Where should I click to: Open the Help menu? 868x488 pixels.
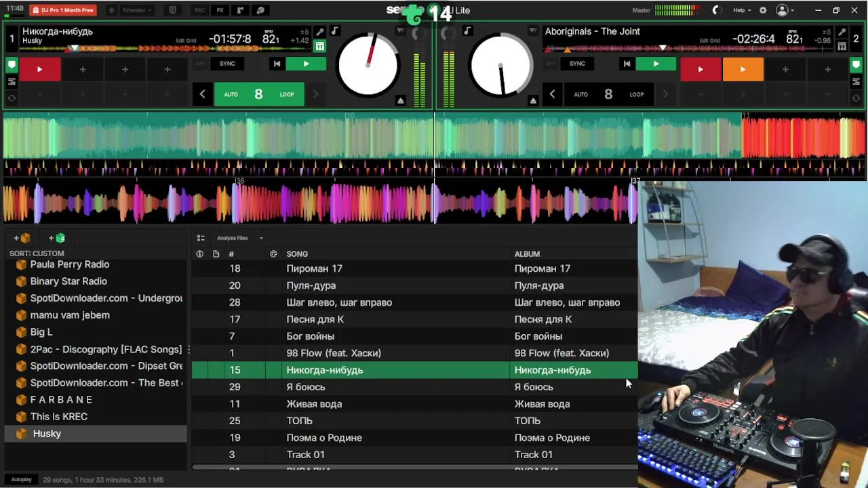coord(742,10)
